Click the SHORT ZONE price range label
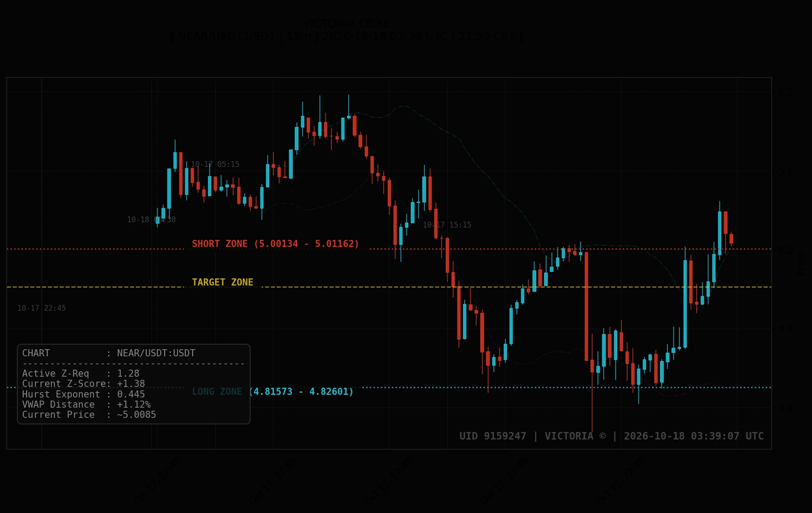This screenshot has width=812, height=513. 275,244
